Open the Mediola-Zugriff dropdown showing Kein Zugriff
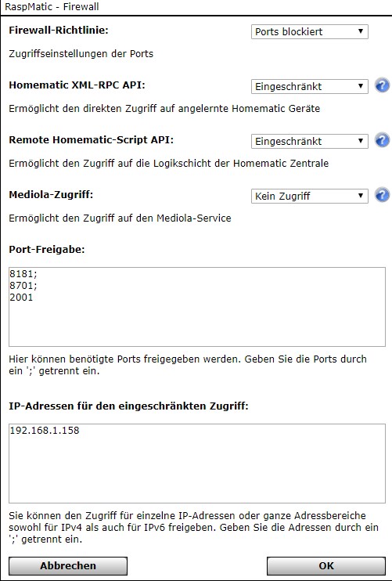 (310, 196)
